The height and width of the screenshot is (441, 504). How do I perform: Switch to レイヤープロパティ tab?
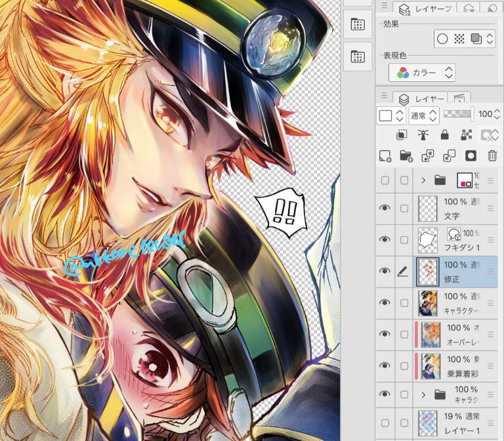pos(425,9)
